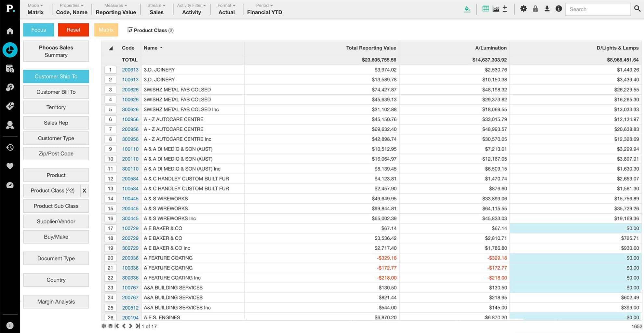Select the Product Sub Class dimension
This screenshot has height=333, width=644.
(56, 206)
